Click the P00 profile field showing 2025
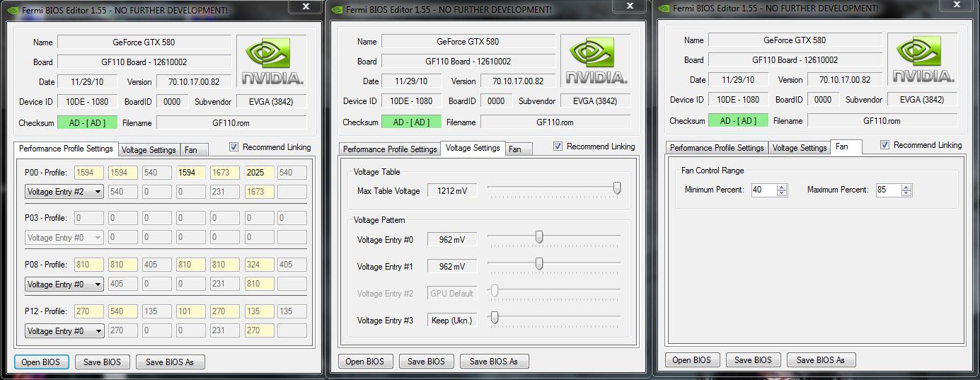The height and width of the screenshot is (380, 980). 259,173
